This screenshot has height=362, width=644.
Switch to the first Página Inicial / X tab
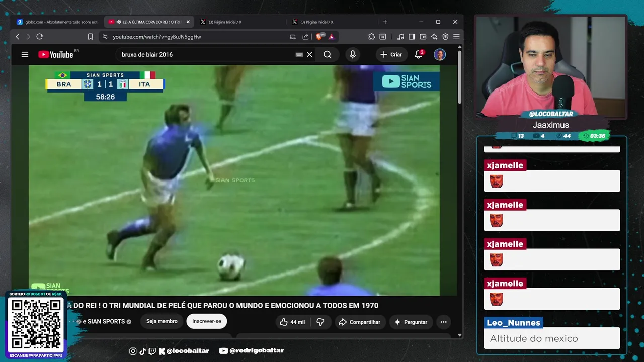point(240,22)
